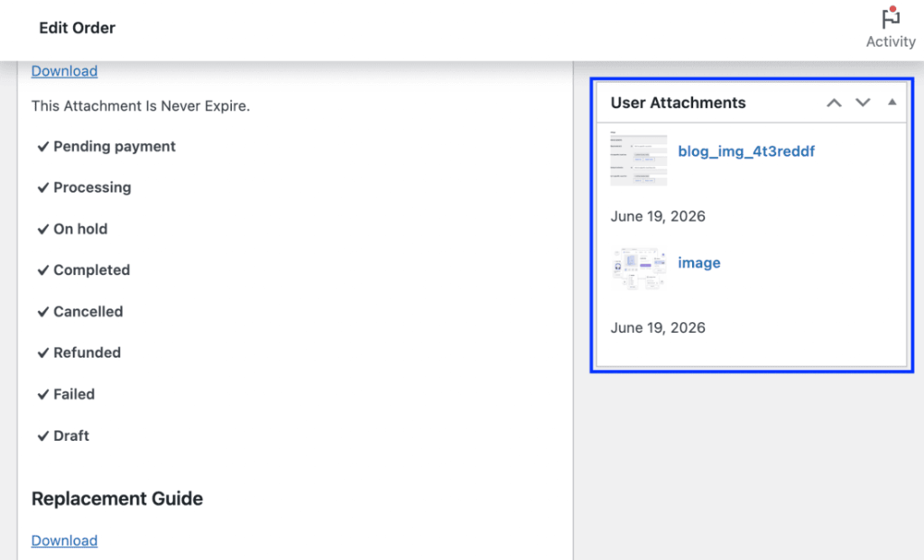Click the 'Failed' status text
Viewport: 924px width, 560px height.
(x=74, y=394)
